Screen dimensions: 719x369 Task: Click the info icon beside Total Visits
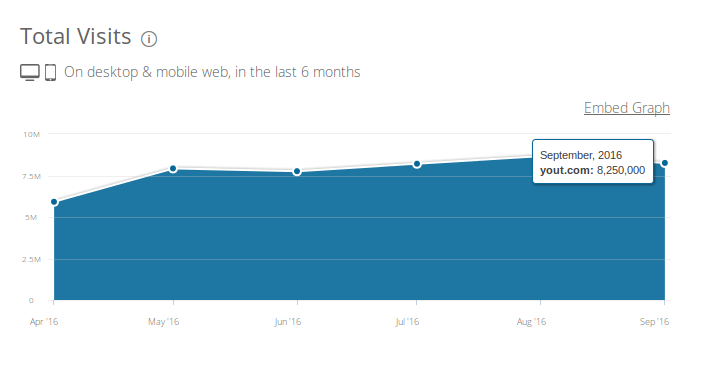pyautogui.click(x=149, y=39)
